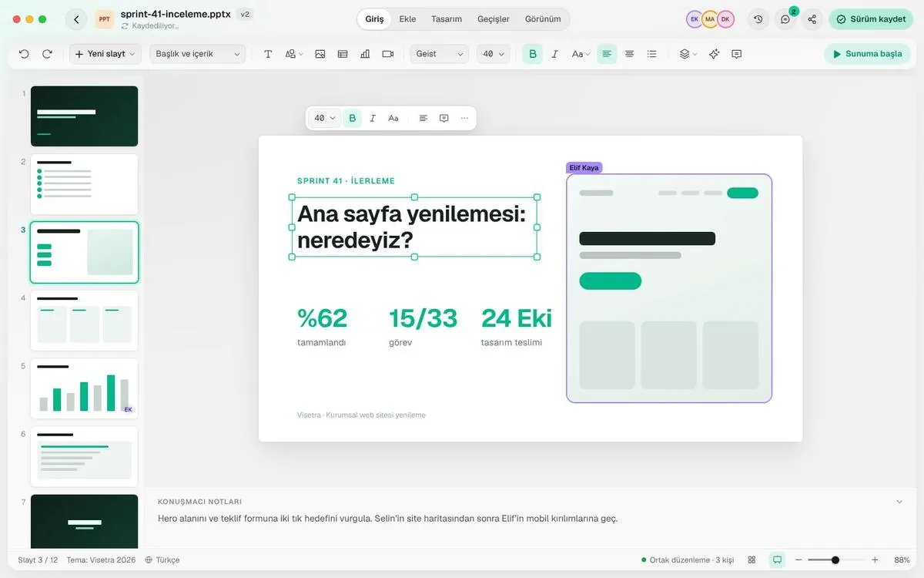Screen dimensions: 924x578
Task: Adjust the zoom slider handle
Action: (835, 560)
